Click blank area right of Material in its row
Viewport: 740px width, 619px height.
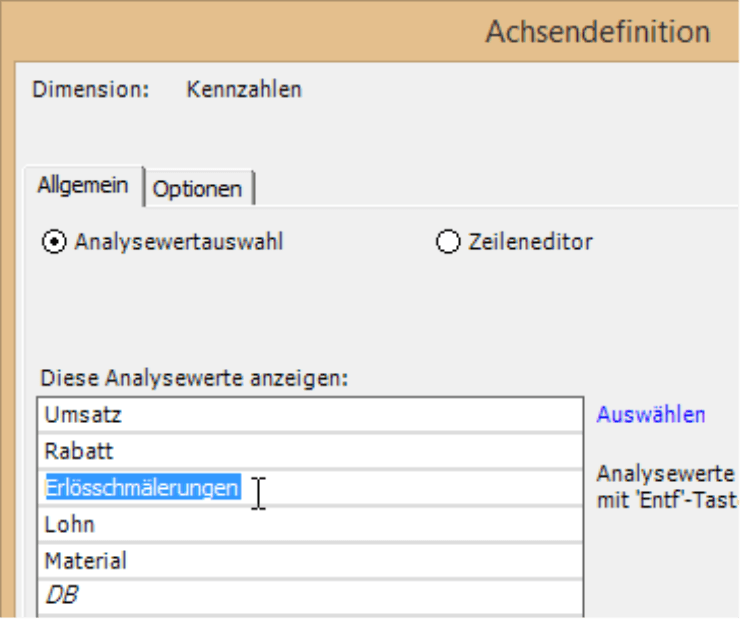point(400,560)
